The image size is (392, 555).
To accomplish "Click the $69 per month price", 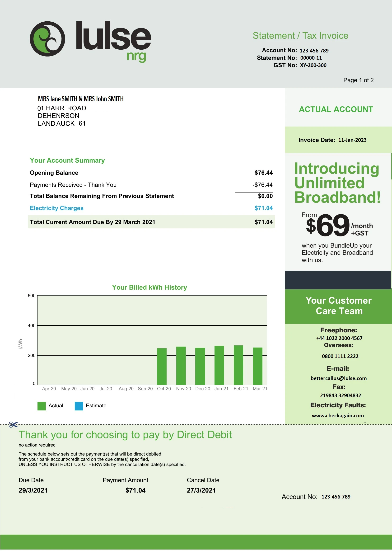I will click(x=339, y=225).
